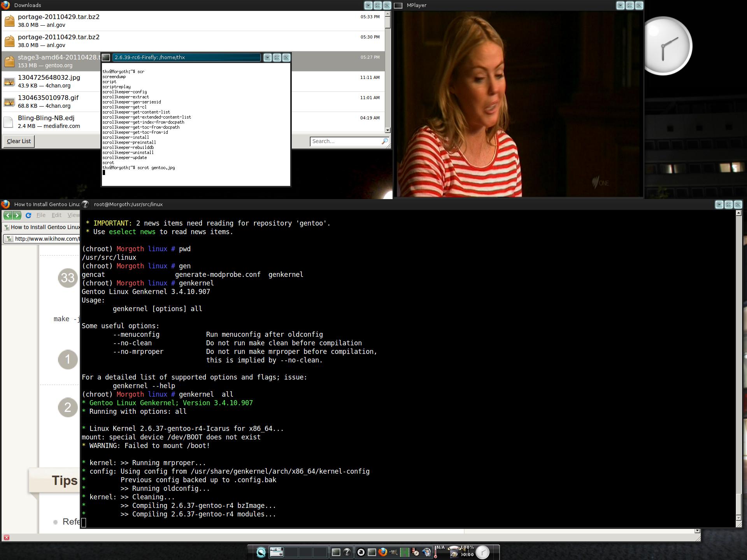Select Bling-Bling-NB.edj download filename

point(46,118)
